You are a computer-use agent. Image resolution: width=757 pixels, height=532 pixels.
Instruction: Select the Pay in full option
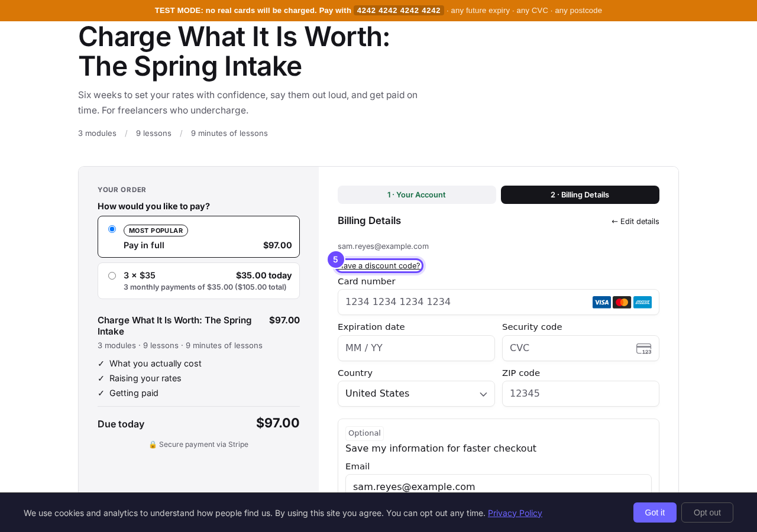tap(199, 236)
